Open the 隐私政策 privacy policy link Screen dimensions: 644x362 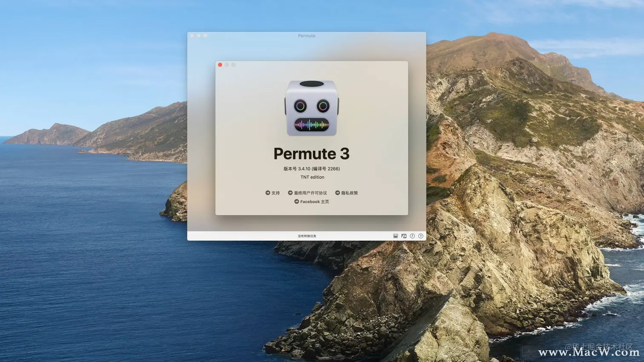(346, 193)
